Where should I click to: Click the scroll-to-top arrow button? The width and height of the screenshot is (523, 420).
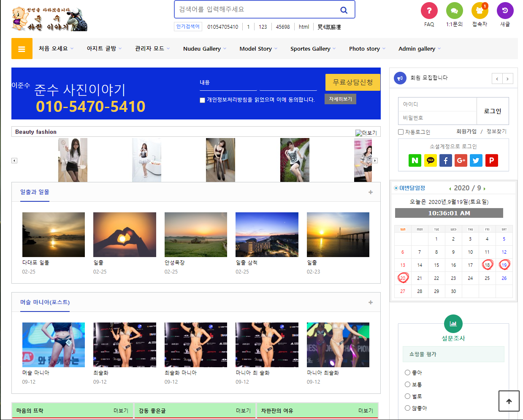pyautogui.click(x=509, y=401)
